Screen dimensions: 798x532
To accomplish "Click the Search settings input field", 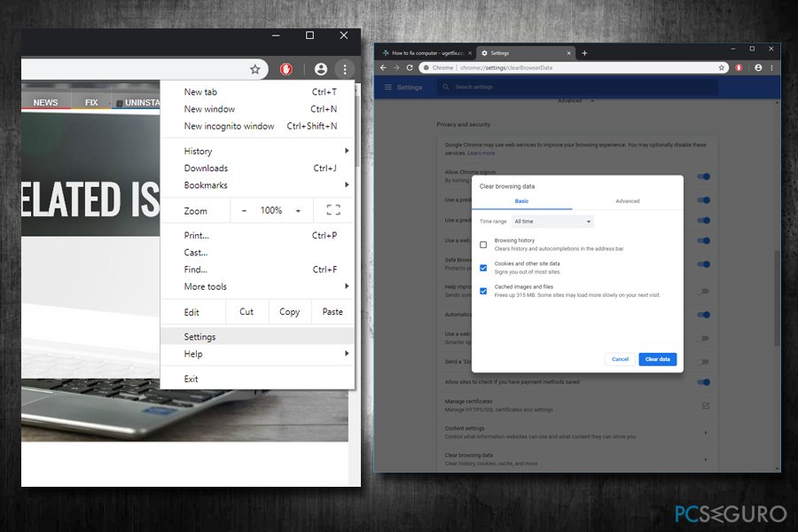I will (x=577, y=87).
